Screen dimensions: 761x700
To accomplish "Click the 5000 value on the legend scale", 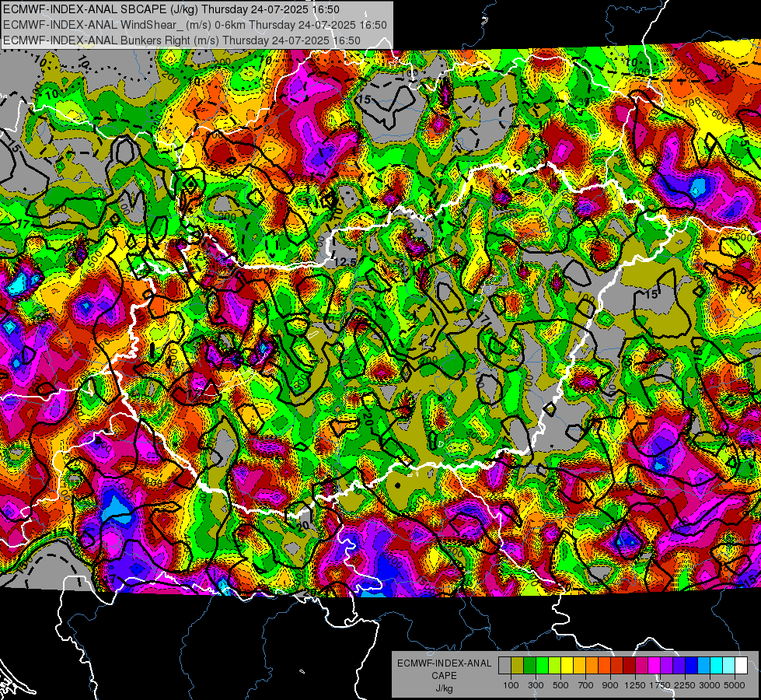I will tap(735, 685).
